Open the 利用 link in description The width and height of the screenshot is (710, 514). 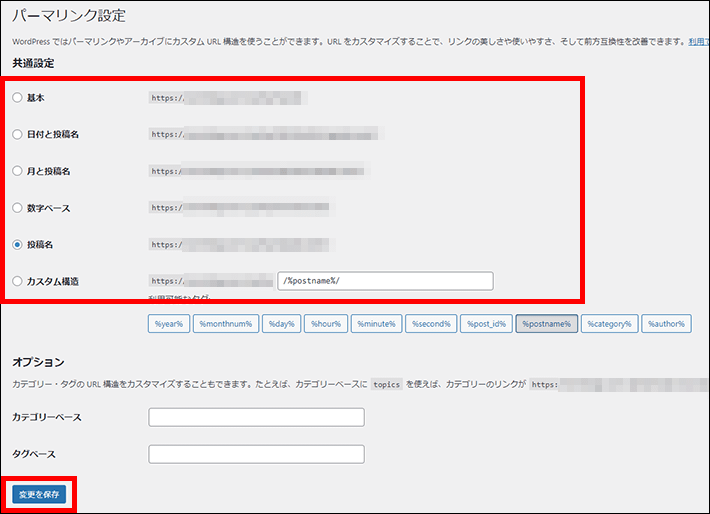tap(699, 42)
